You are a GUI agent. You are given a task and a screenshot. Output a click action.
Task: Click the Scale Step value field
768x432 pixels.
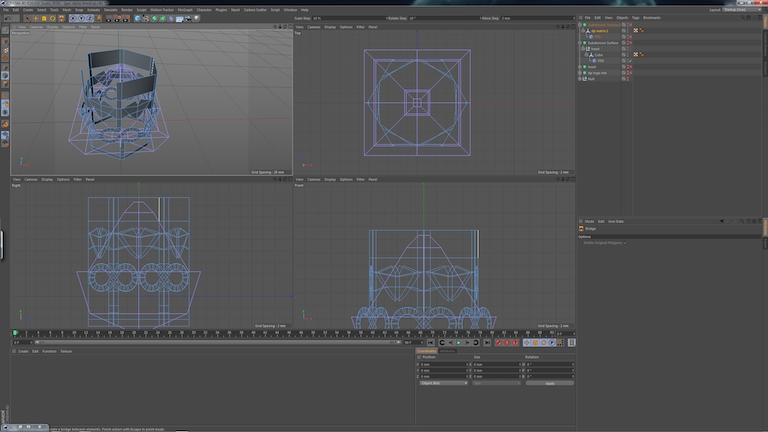pyautogui.click(x=348, y=18)
